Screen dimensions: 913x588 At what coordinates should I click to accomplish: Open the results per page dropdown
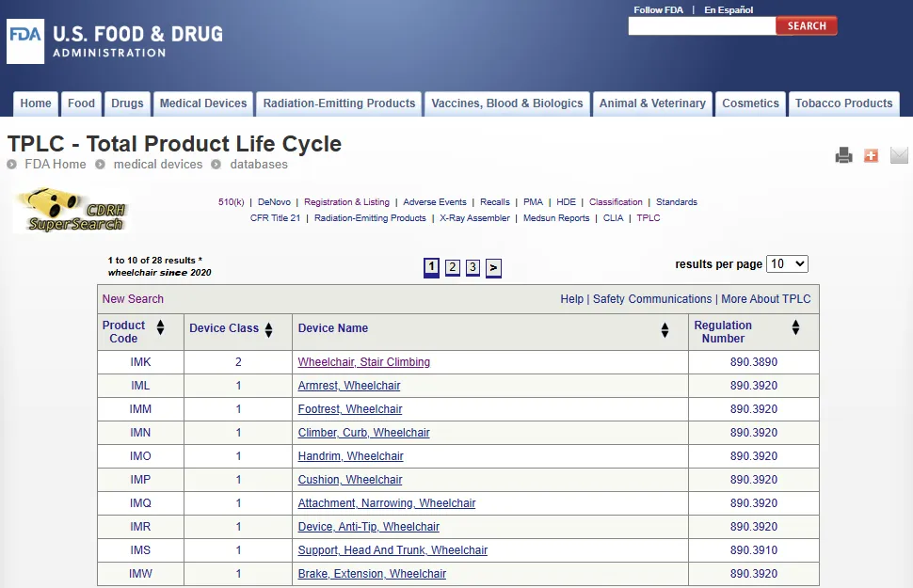(x=787, y=264)
